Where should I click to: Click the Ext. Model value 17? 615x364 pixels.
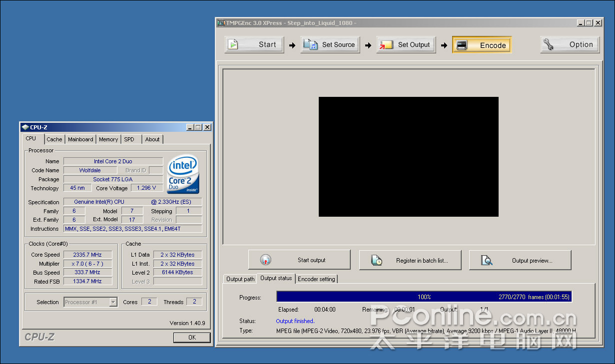[132, 220]
